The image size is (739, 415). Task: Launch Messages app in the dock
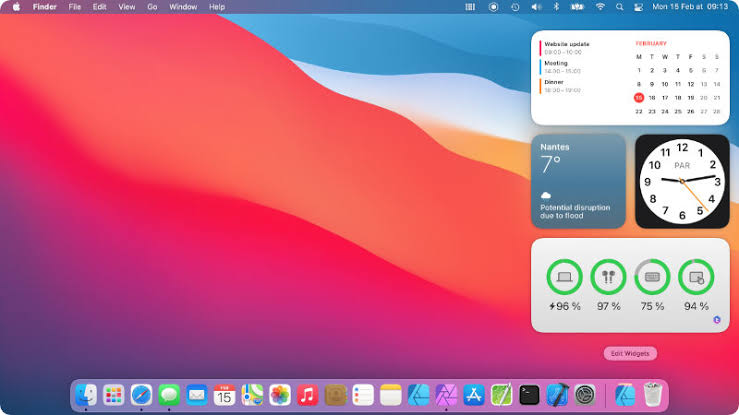[169, 395]
